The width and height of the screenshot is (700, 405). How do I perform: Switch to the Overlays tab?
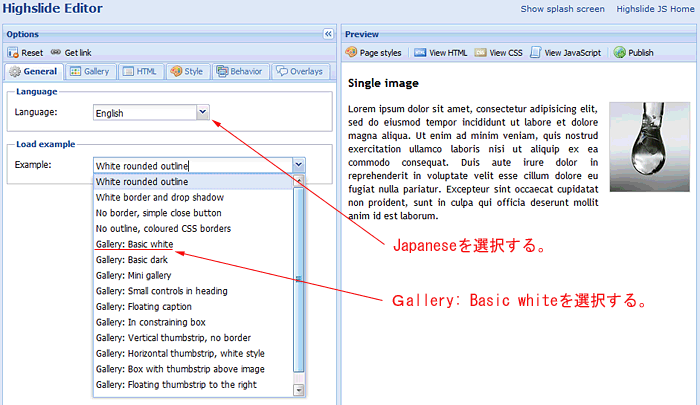300,71
